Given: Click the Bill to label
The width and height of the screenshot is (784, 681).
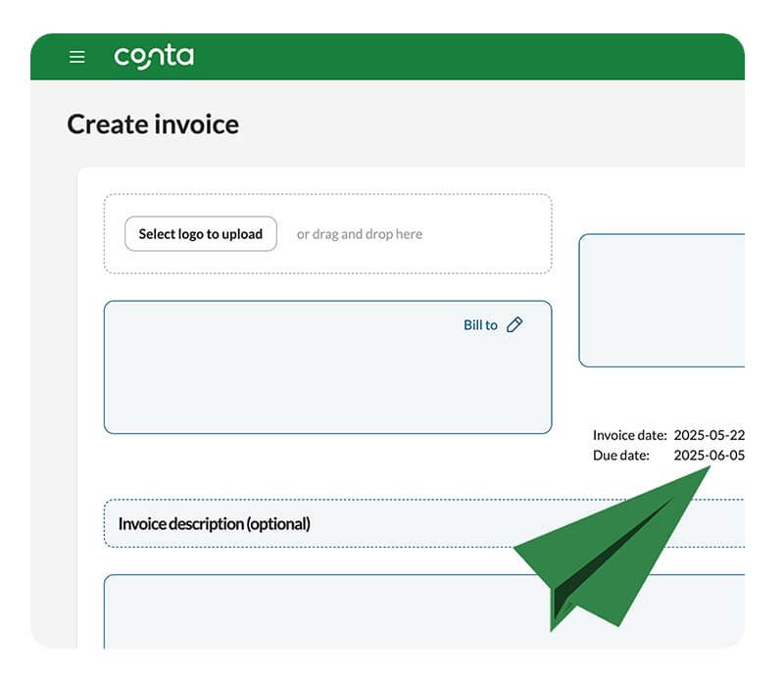Looking at the screenshot, I should pos(479,325).
